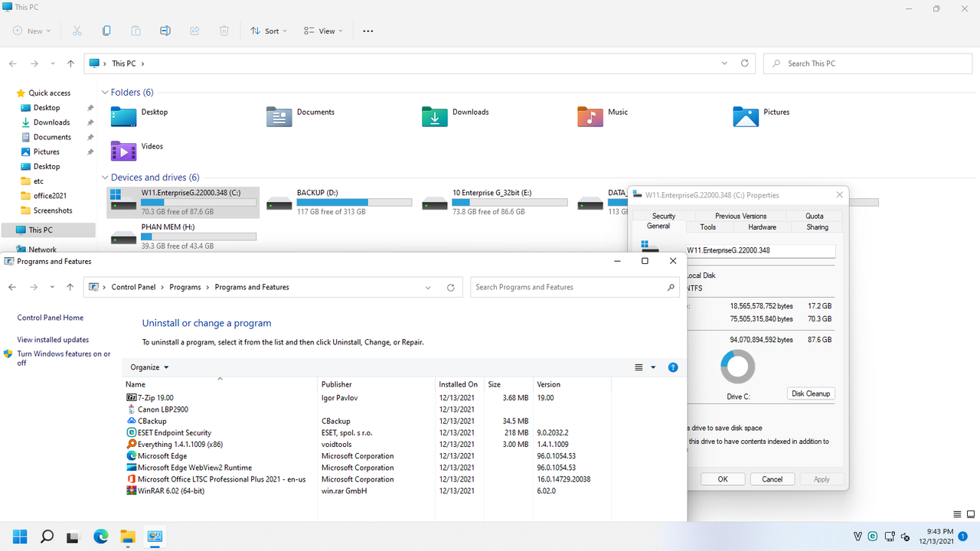
Task: Launch Microsoft Edge from the taskbar
Action: [100, 536]
